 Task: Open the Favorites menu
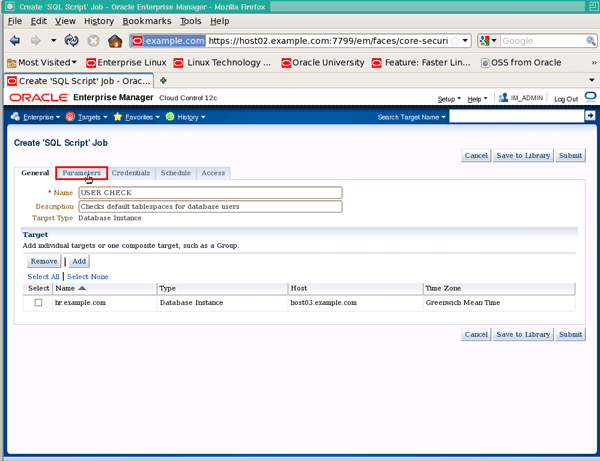pyautogui.click(x=137, y=117)
